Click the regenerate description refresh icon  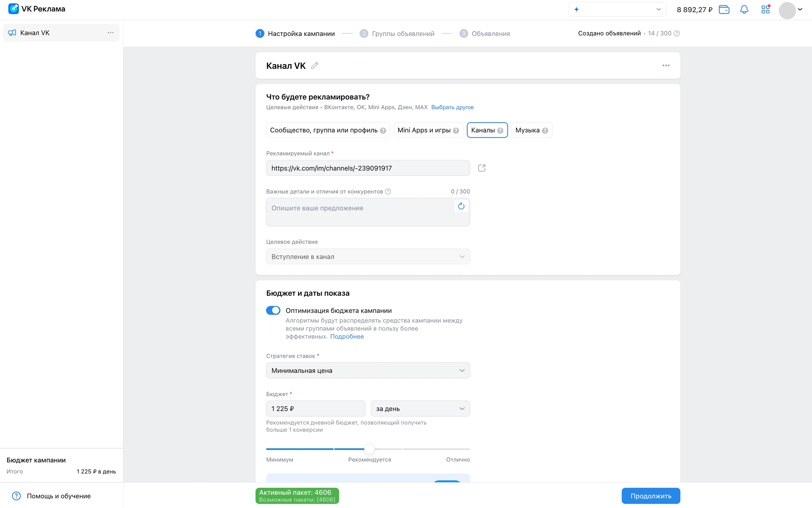click(x=461, y=206)
